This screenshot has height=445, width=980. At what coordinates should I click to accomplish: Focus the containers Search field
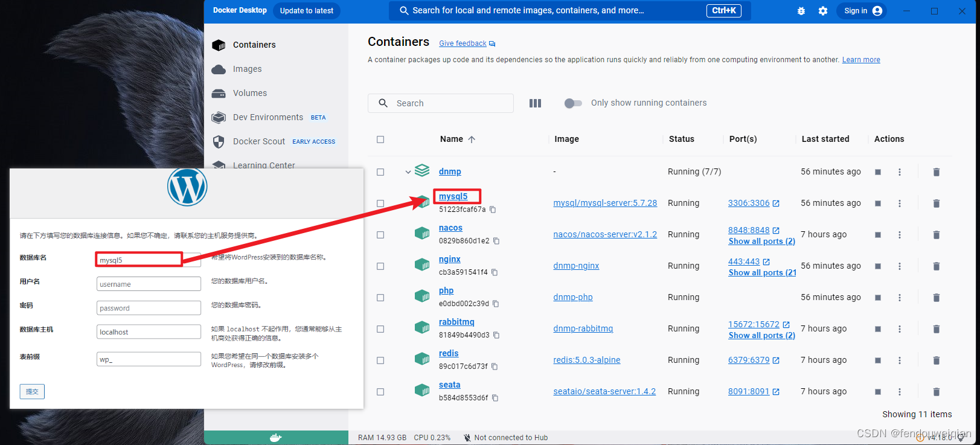tap(441, 103)
